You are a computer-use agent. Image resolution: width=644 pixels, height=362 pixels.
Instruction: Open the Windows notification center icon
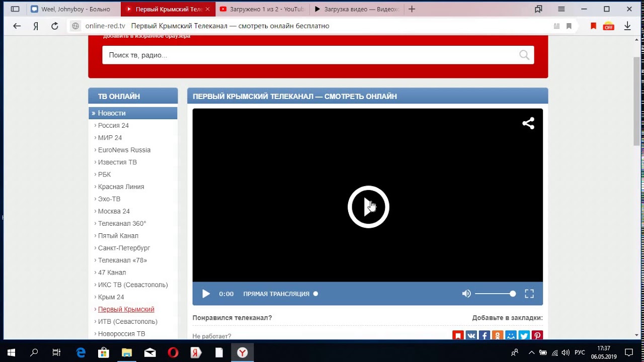pos(629,352)
